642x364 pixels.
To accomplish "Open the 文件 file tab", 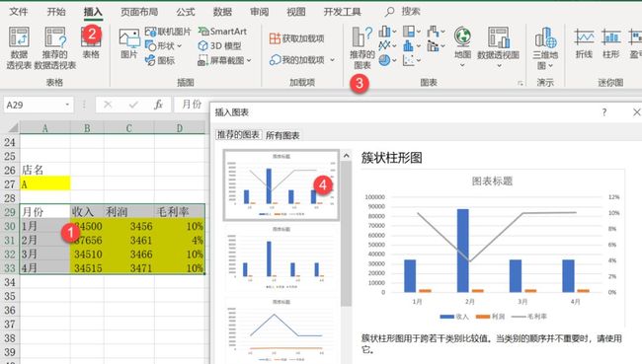I will tap(19, 12).
